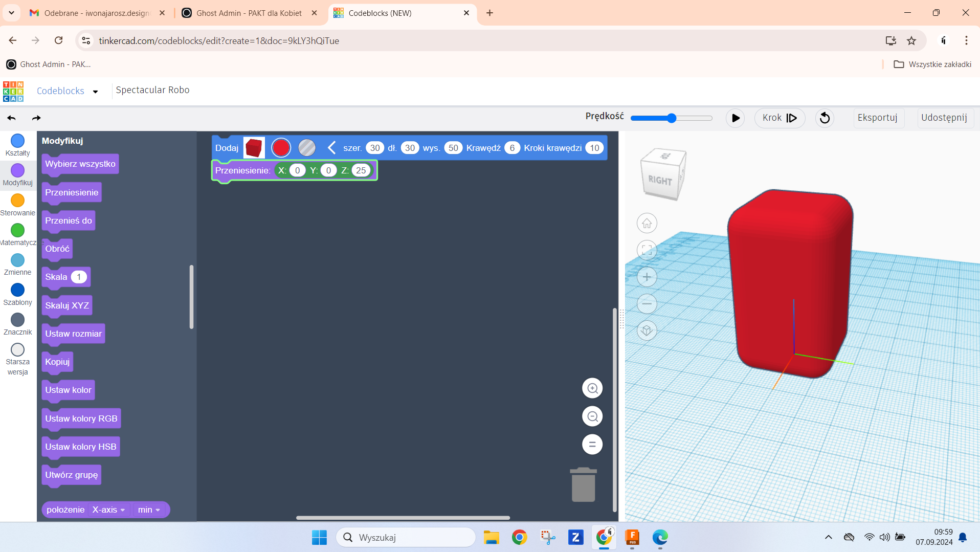
Task: Edit the Krawędź value 6
Action: pyautogui.click(x=512, y=148)
